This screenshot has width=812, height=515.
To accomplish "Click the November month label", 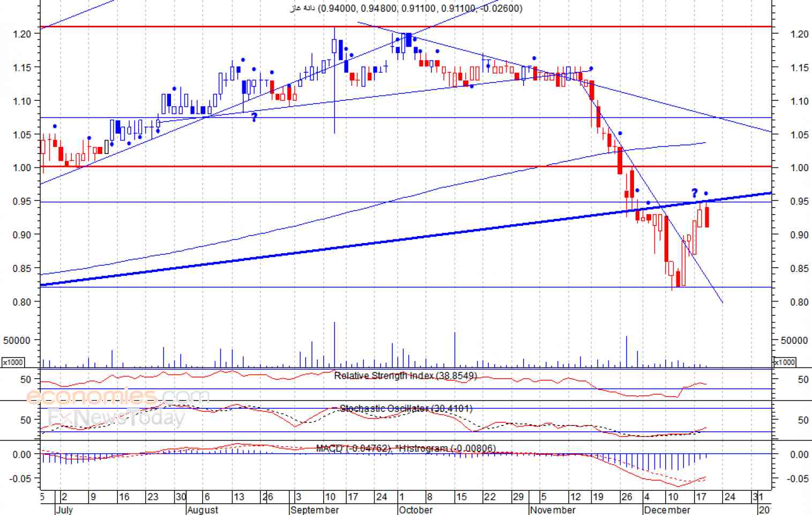I will pyautogui.click(x=553, y=510).
